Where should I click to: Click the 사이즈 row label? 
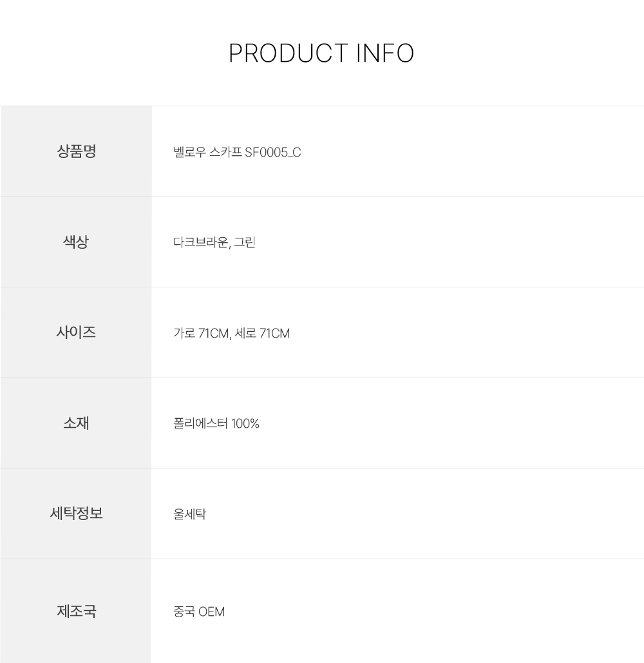pyautogui.click(x=76, y=332)
